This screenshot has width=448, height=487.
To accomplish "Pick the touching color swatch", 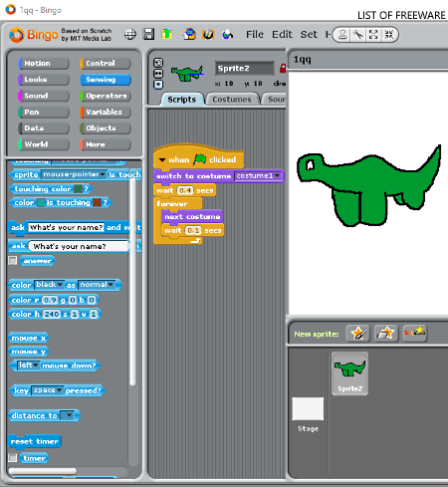I will tap(78, 189).
